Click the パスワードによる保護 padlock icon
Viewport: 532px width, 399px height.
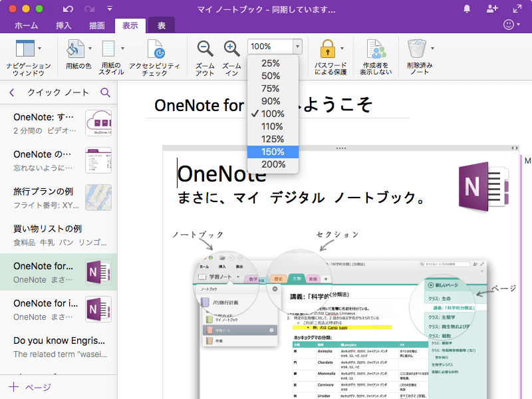327,49
